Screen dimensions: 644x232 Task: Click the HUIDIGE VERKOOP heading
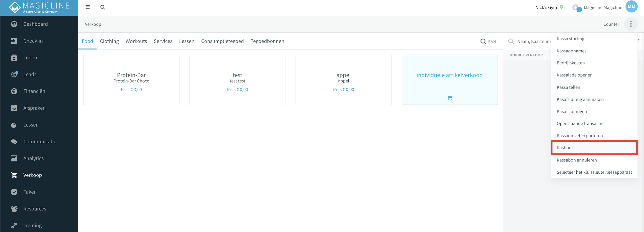point(526,55)
